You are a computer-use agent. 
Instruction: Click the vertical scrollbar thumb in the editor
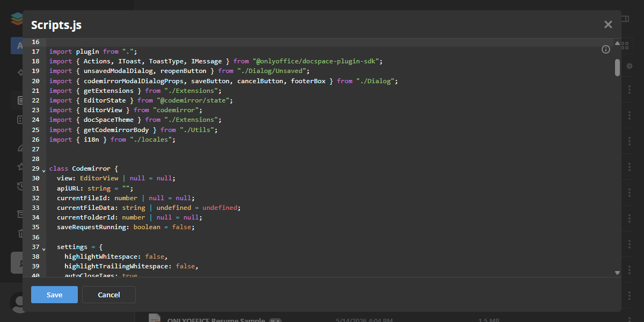[617, 68]
